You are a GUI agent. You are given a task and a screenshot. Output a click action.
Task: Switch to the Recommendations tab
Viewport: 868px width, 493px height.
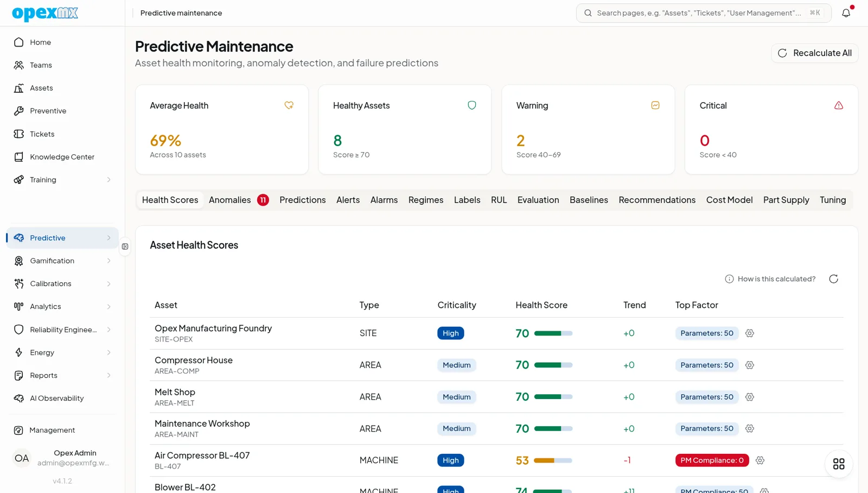click(657, 200)
